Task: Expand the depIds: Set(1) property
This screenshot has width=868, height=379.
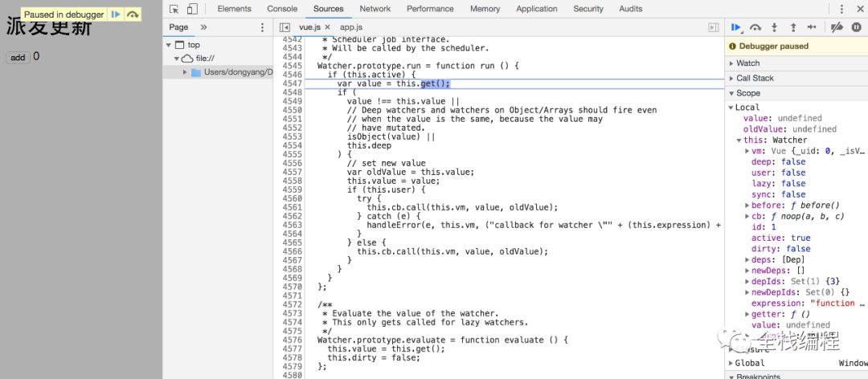Action: coord(747,281)
